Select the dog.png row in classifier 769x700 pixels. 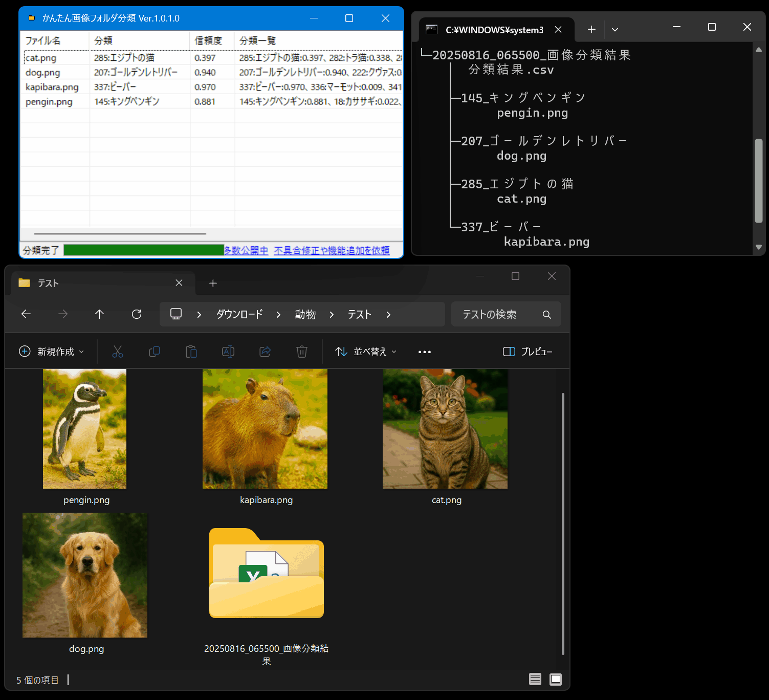click(211, 72)
